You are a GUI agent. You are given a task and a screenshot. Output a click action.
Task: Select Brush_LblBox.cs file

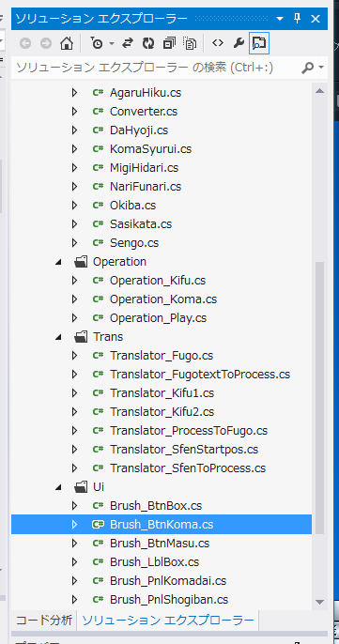[155, 561]
